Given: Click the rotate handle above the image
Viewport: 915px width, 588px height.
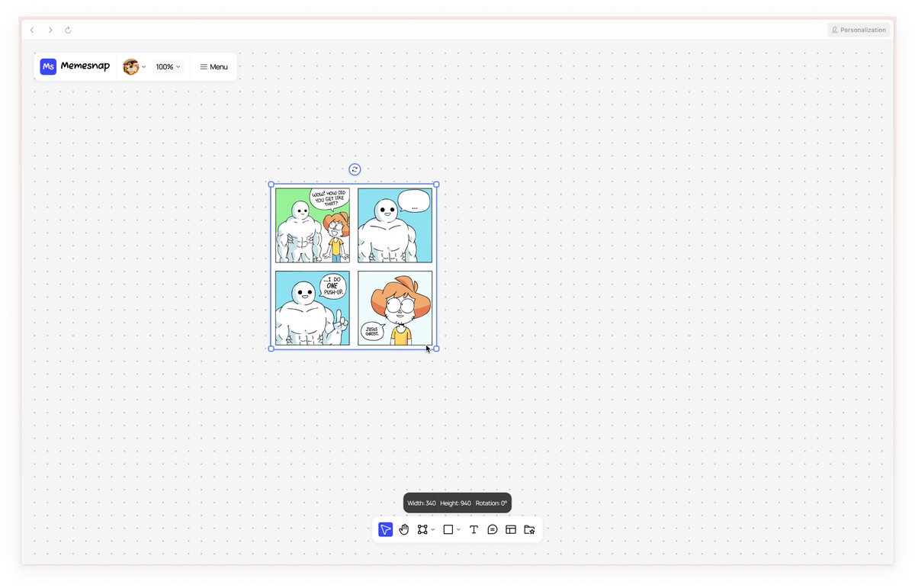Looking at the screenshot, I should 355,169.
